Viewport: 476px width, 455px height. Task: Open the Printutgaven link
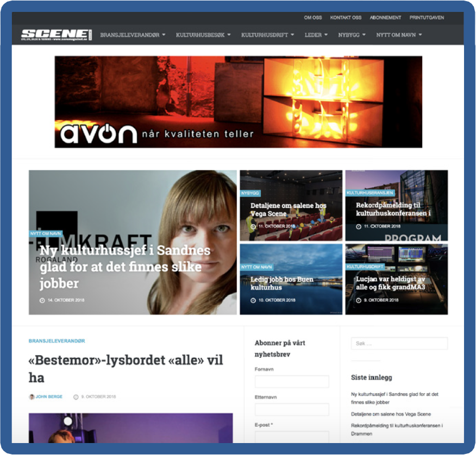[427, 17]
